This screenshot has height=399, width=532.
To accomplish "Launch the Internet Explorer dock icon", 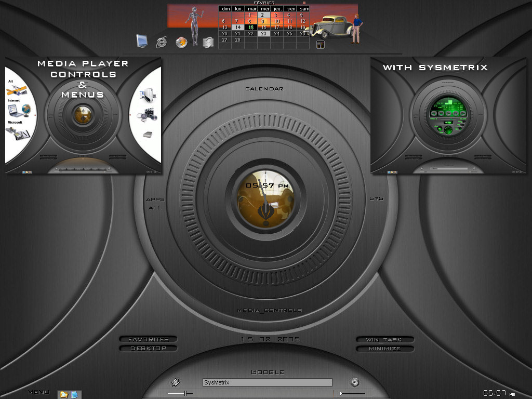I will pos(162,42).
